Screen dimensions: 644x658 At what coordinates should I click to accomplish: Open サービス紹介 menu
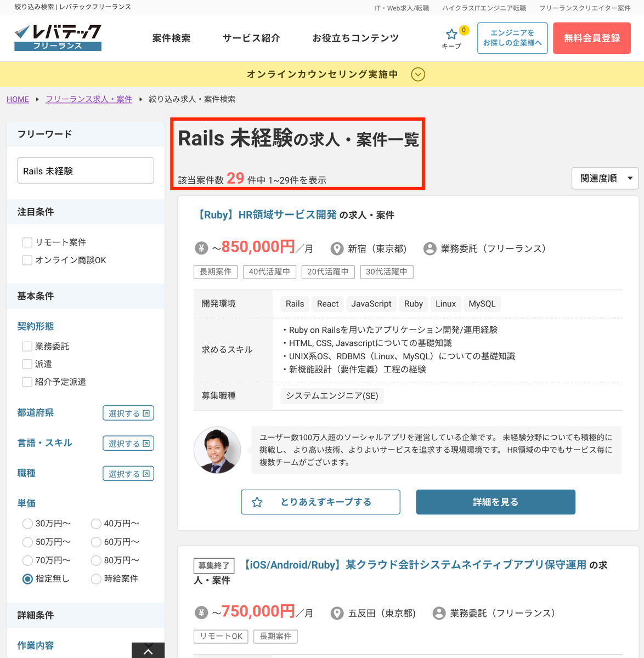(251, 38)
